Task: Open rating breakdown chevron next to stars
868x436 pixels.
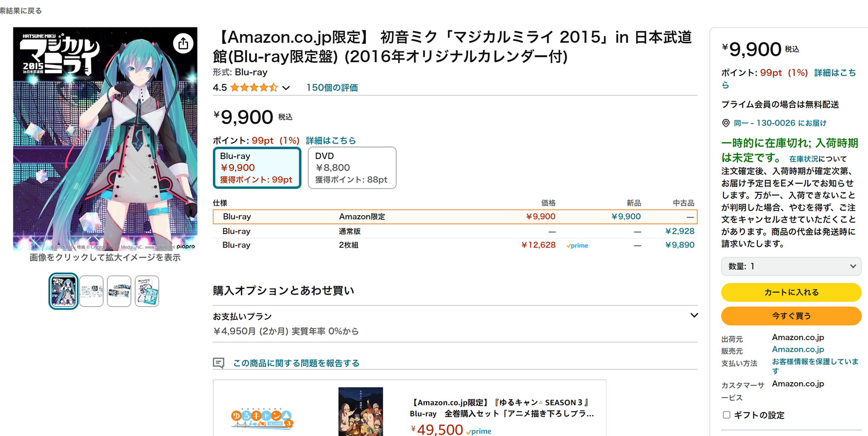Action: click(286, 88)
